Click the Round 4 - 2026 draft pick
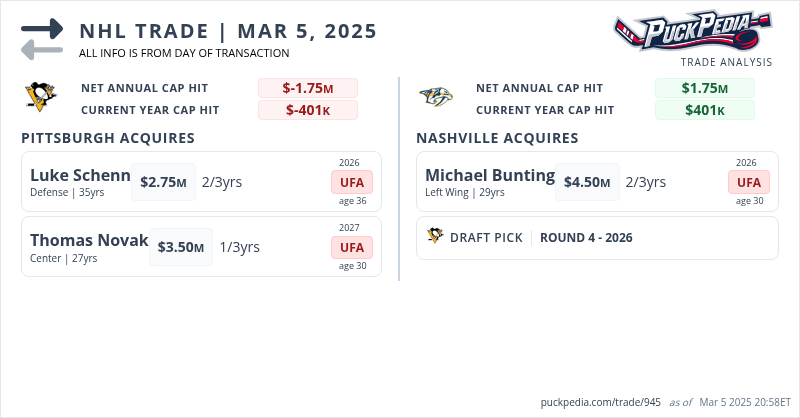Viewport: 800px width, 418px height. click(x=586, y=238)
